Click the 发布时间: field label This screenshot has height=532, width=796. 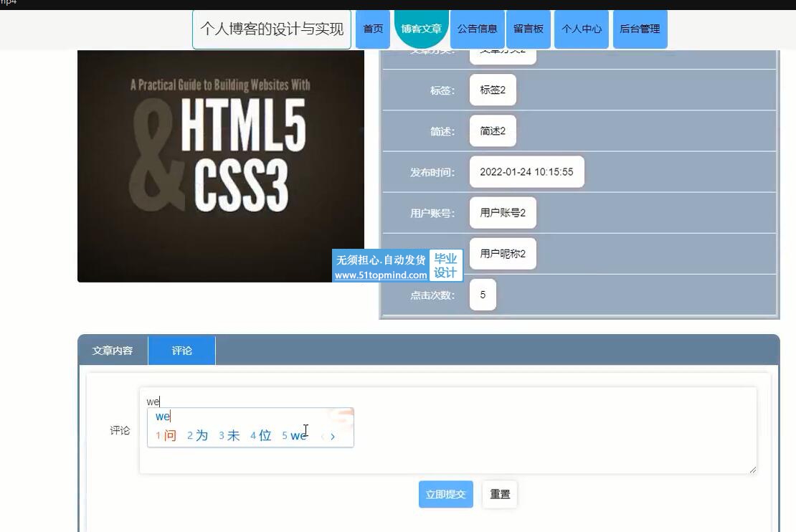point(432,173)
